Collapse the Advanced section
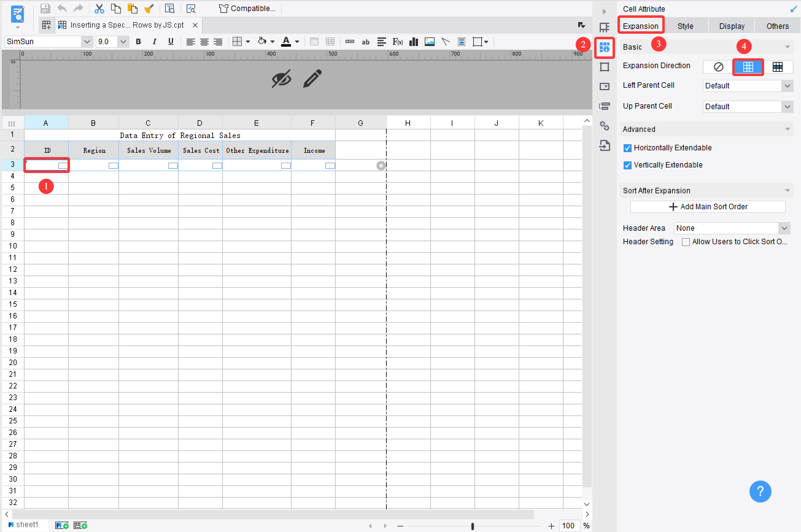This screenshot has height=532, width=801. point(788,129)
